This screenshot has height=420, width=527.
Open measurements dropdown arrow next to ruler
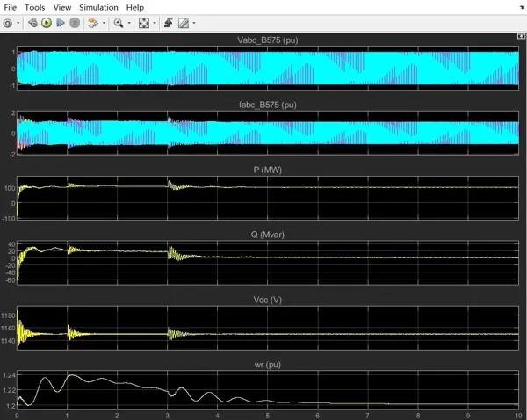(x=193, y=23)
